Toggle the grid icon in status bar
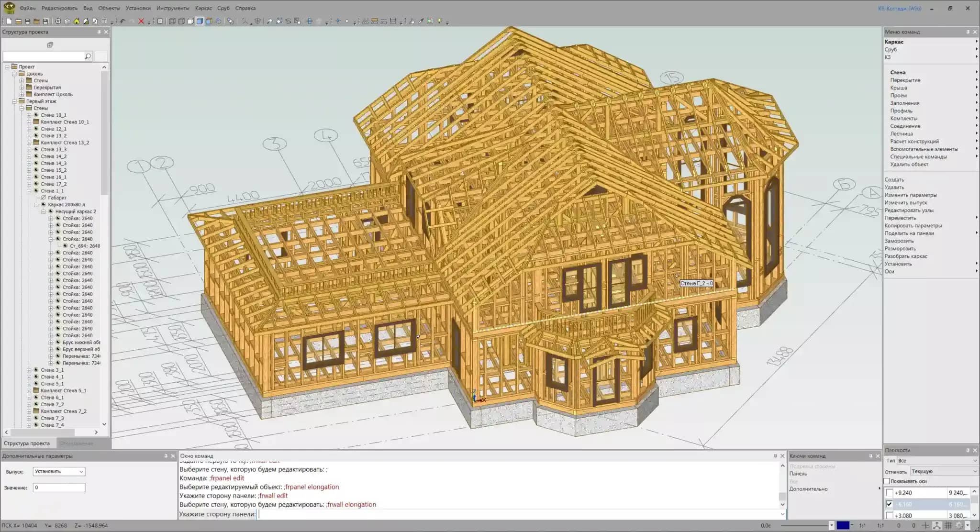Image resolution: width=980 pixels, height=532 pixels. (948, 525)
